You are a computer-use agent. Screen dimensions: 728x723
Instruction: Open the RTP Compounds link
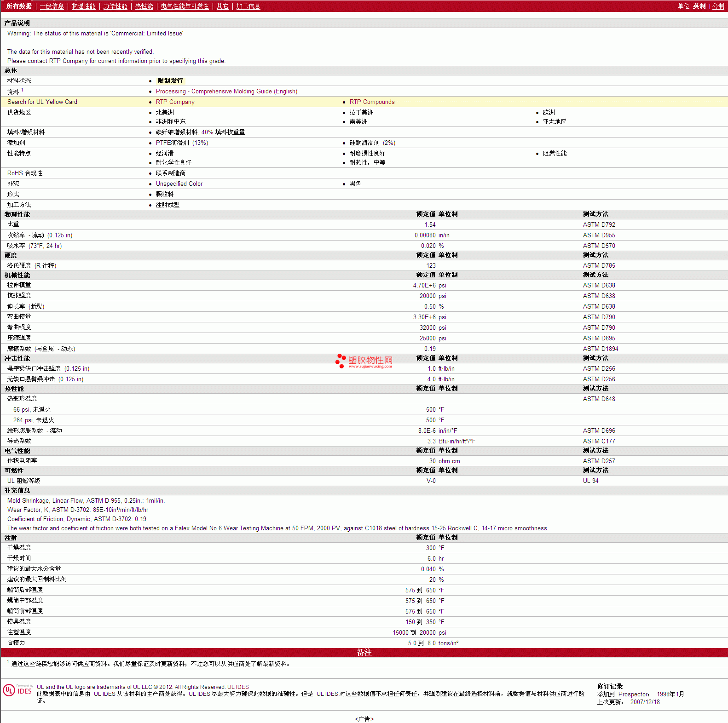[372, 102]
